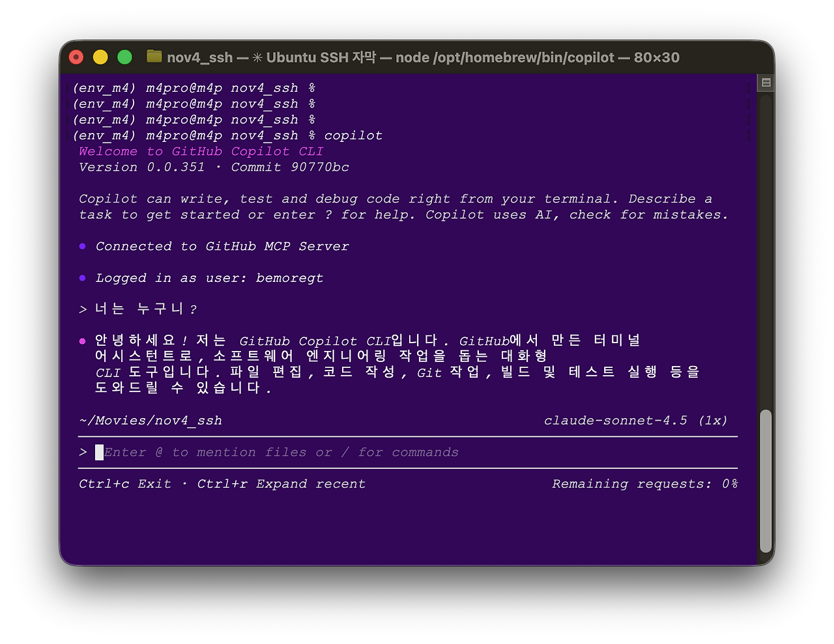Screen dimensions: 834x644
Task: Click 'Connected to GitHub MCP Server' line
Action: click(x=222, y=247)
